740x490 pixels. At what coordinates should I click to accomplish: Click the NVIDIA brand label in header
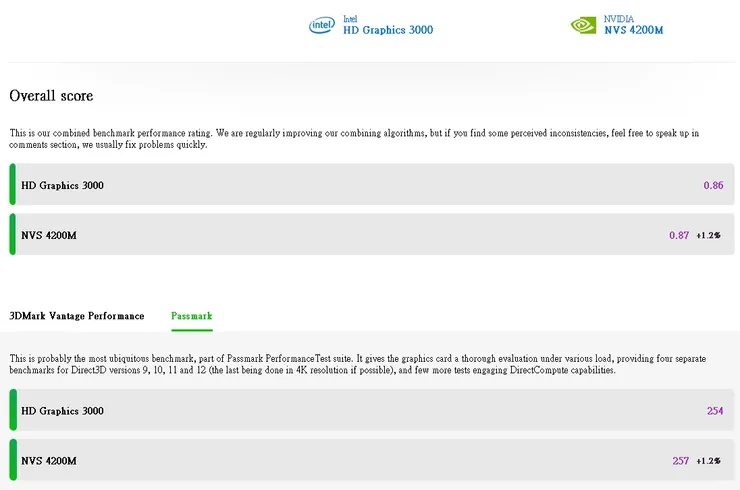619,18
